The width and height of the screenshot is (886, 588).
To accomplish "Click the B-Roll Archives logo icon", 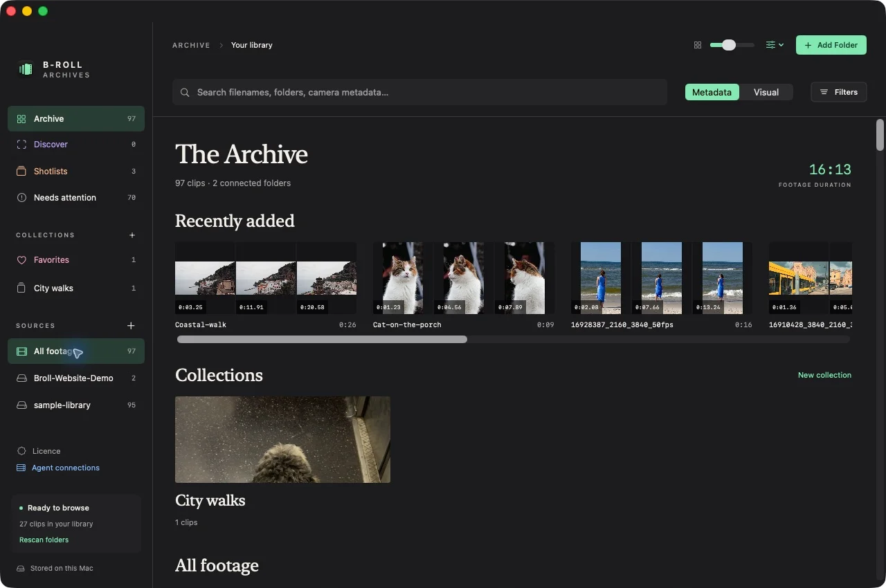I will [26, 69].
